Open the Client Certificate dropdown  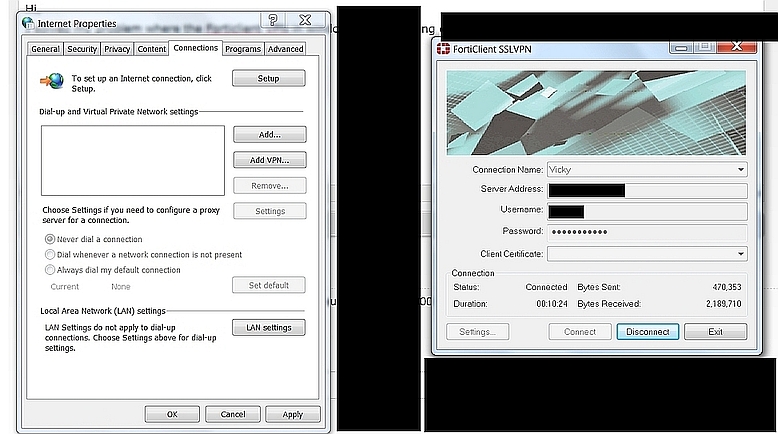tap(647, 254)
